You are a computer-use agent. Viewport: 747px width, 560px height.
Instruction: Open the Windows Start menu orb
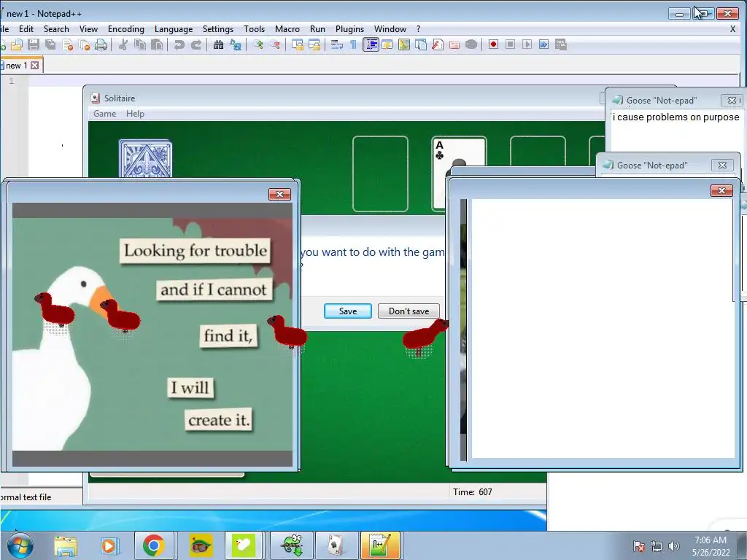coord(20,545)
